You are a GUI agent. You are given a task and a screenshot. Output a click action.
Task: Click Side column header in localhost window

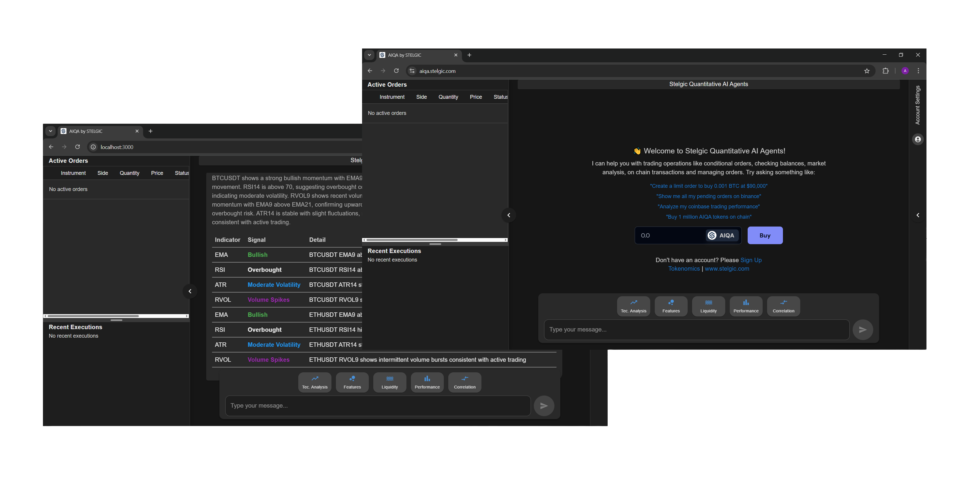click(103, 173)
